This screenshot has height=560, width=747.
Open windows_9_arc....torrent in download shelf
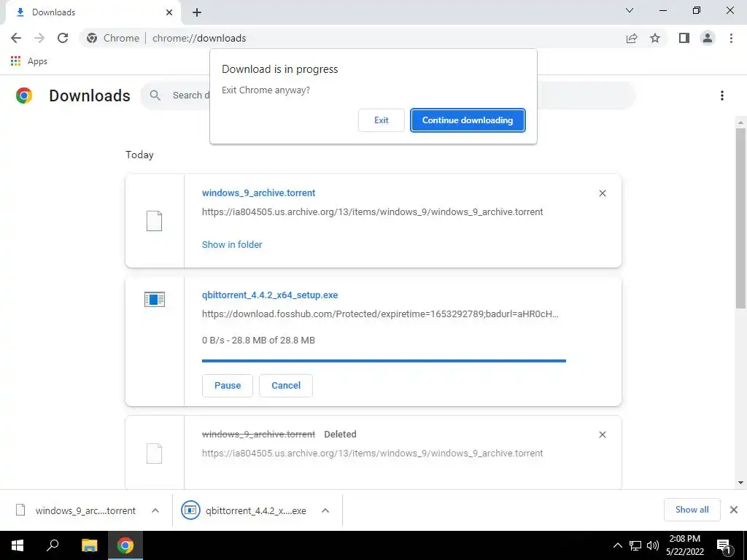pos(76,510)
